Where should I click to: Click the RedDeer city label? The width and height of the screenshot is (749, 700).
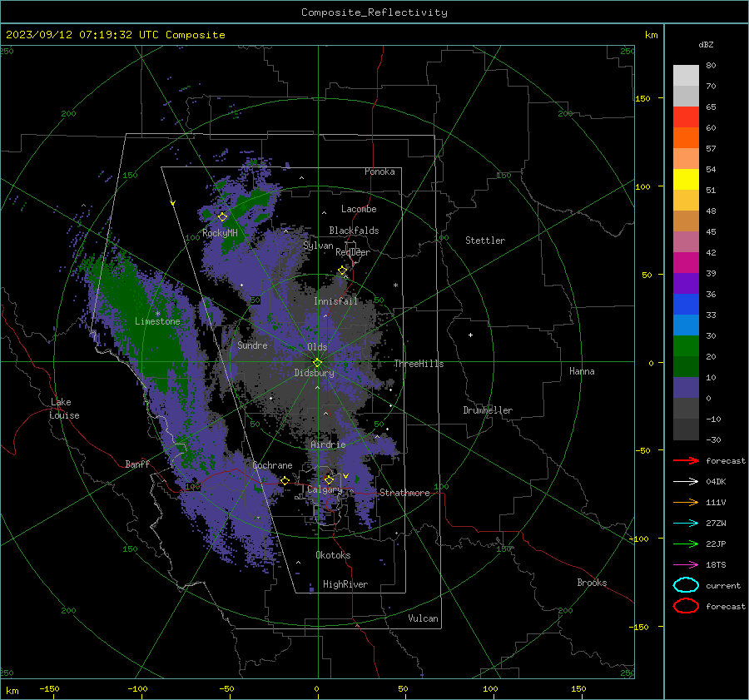point(353,252)
